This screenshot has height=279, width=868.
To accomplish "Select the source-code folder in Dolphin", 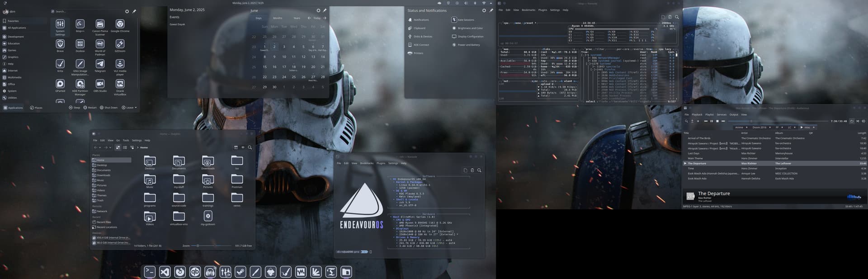I will [x=179, y=199].
